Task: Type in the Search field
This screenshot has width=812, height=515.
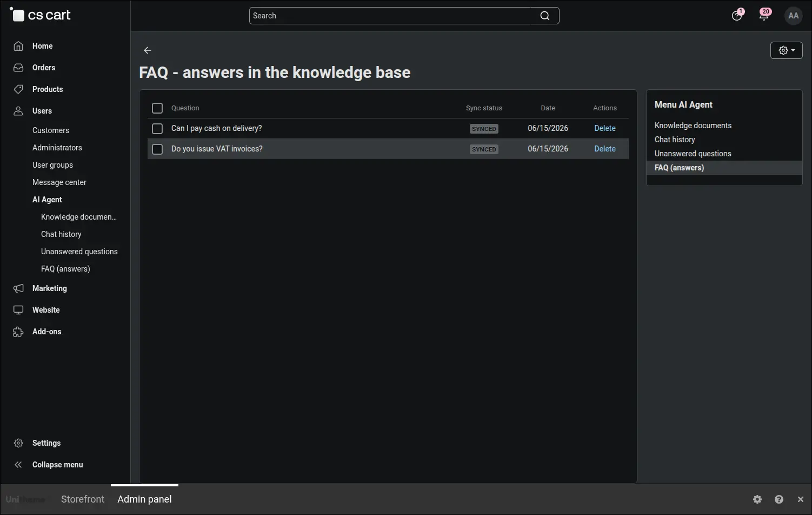Action: point(404,16)
